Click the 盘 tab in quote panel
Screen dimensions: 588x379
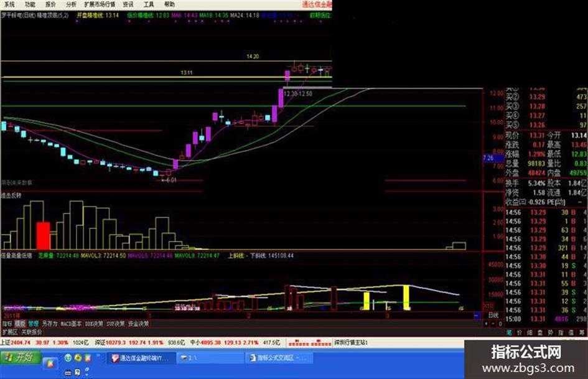pyautogui.click(x=539, y=332)
